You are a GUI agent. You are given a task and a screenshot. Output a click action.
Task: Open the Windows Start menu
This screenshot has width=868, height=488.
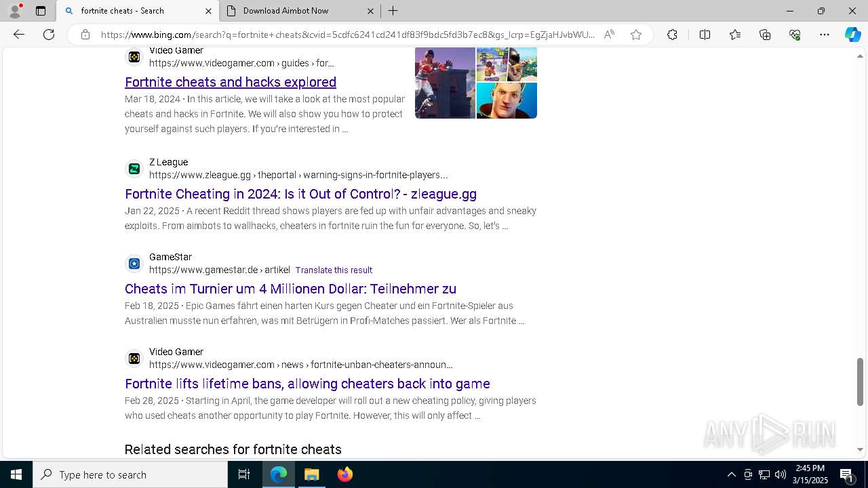[x=16, y=474]
